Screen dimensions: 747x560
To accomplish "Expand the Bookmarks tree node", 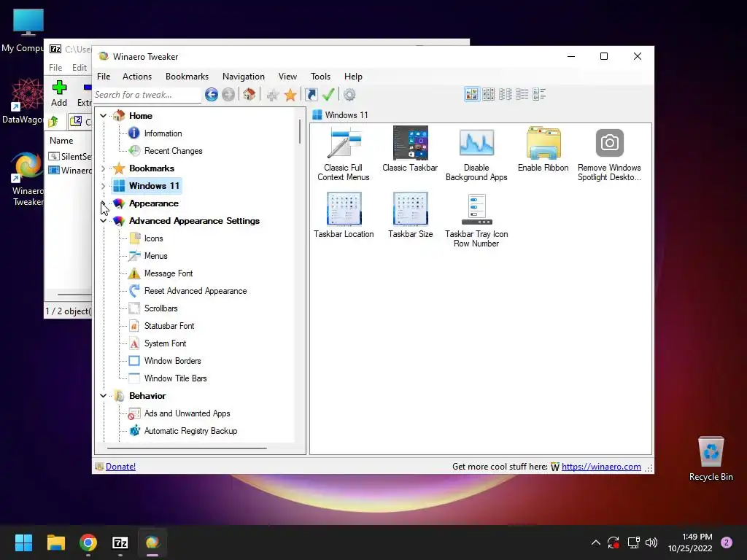I will pos(104,168).
